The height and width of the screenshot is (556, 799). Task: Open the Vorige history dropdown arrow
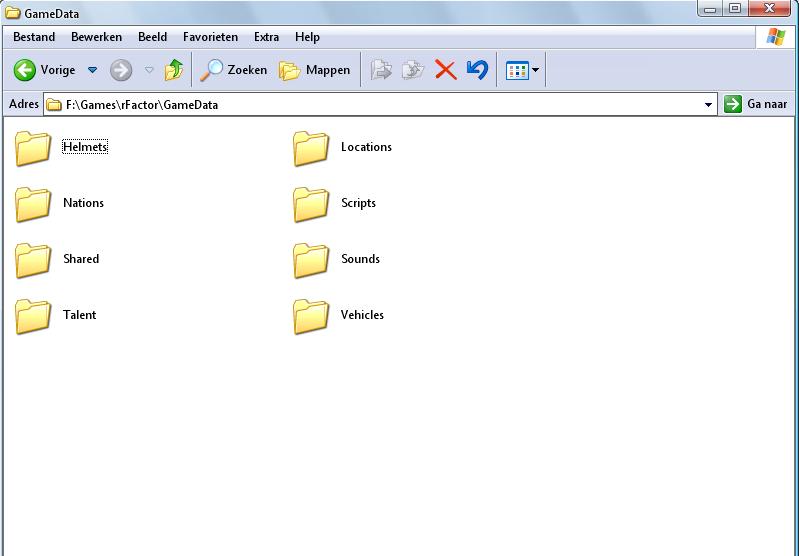click(x=92, y=70)
